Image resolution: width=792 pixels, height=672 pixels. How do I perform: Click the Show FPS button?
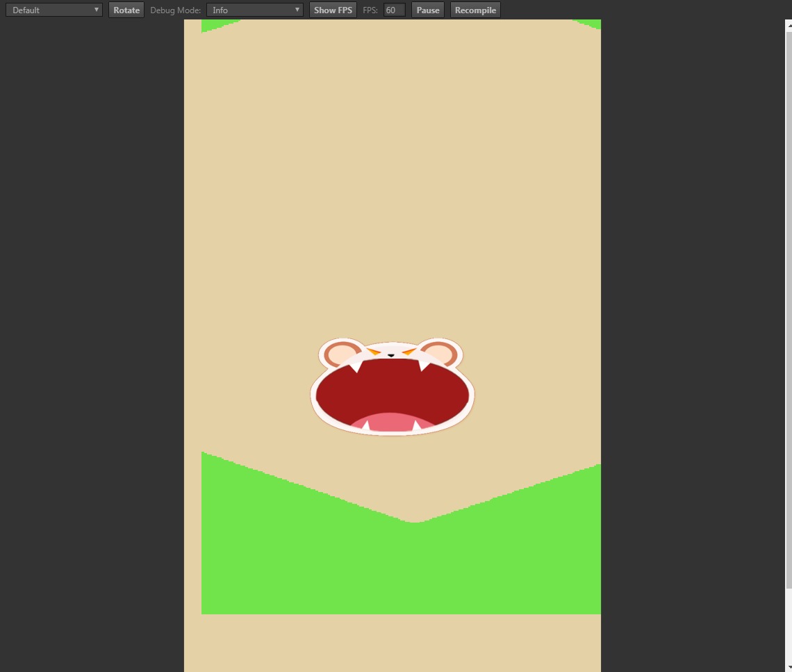[x=333, y=10]
